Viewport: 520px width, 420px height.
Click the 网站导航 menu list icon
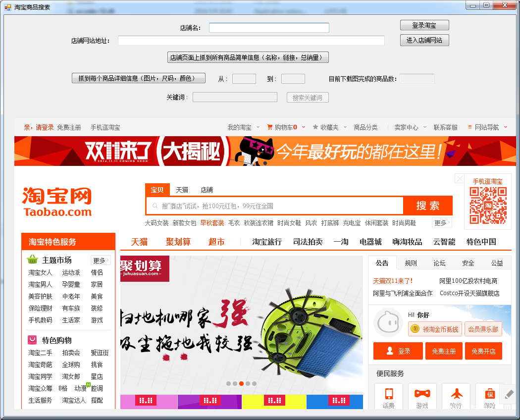[x=469, y=127]
